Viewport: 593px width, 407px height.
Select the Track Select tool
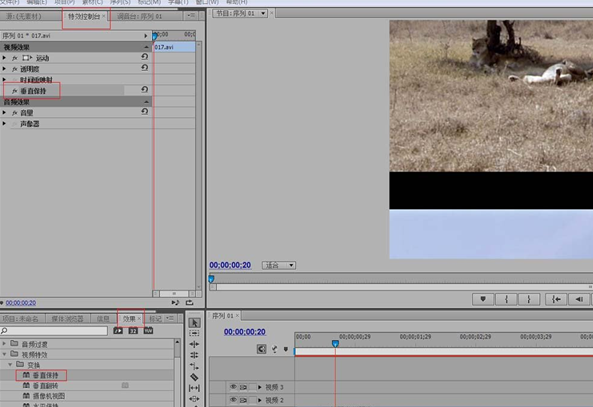pos(194,333)
